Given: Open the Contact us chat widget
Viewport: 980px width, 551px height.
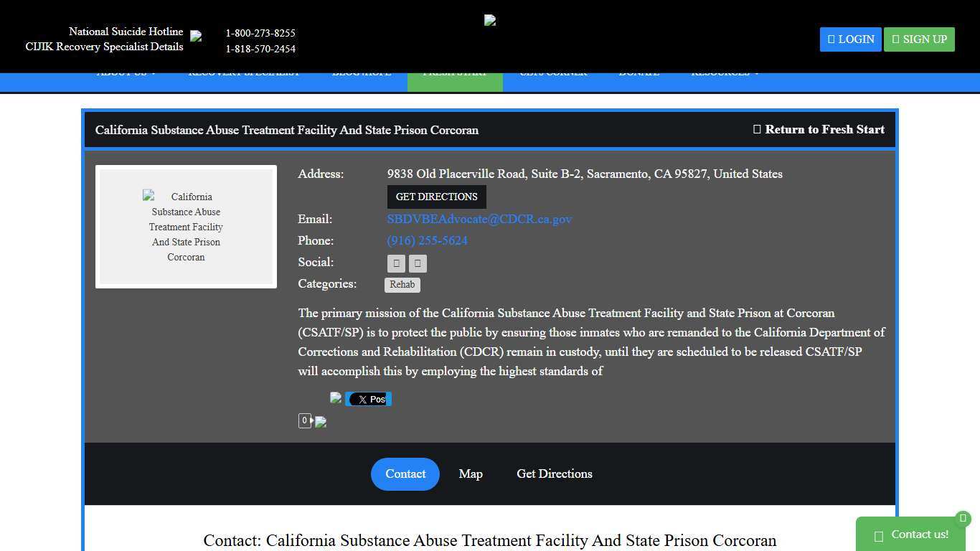Looking at the screenshot, I should point(912,534).
